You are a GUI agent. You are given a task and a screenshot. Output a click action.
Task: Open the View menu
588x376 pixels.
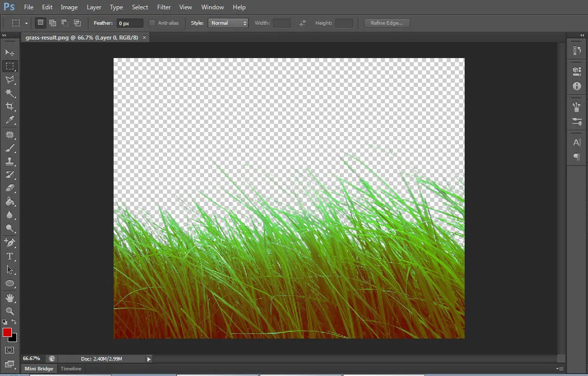click(186, 7)
